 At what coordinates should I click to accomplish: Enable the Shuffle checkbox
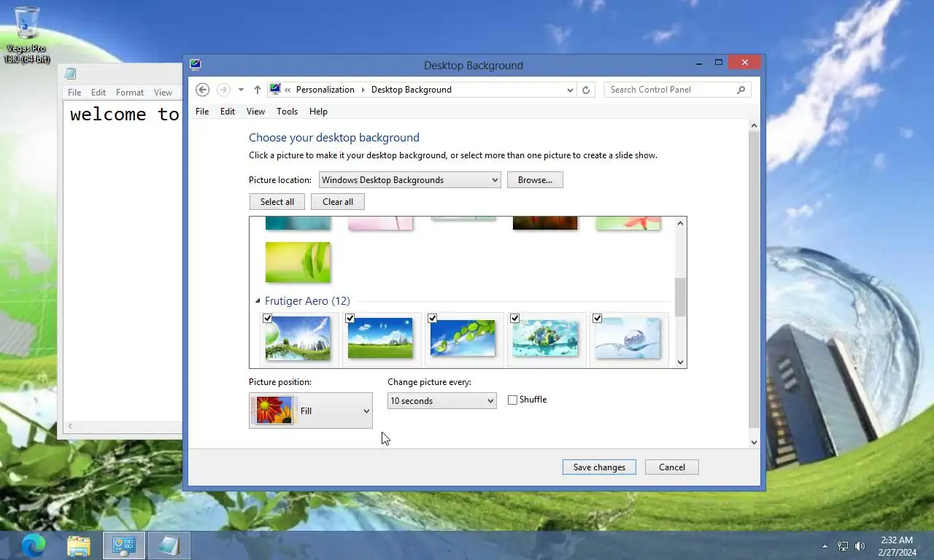pos(512,400)
